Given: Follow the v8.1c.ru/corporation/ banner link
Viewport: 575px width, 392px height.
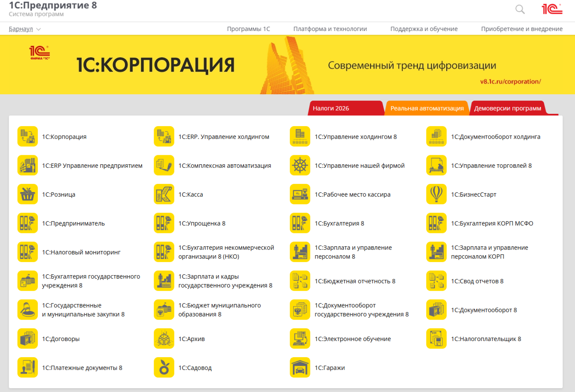Looking at the screenshot, I should [510, 82].
